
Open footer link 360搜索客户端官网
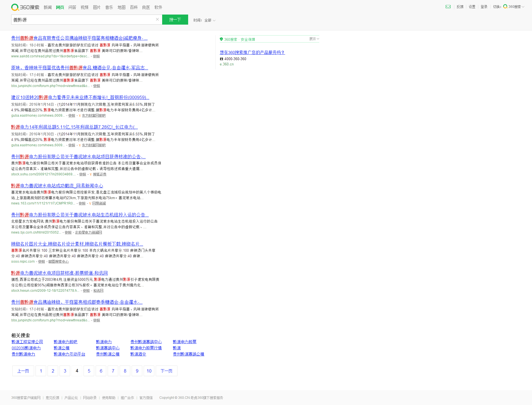click(x=26, y=398)
